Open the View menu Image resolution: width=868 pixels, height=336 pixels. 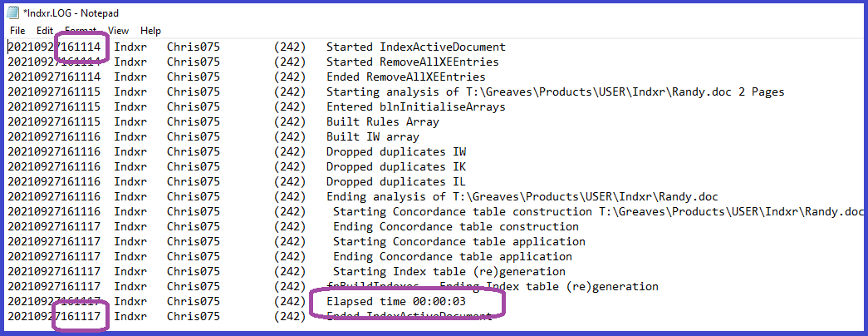[119, 31]
